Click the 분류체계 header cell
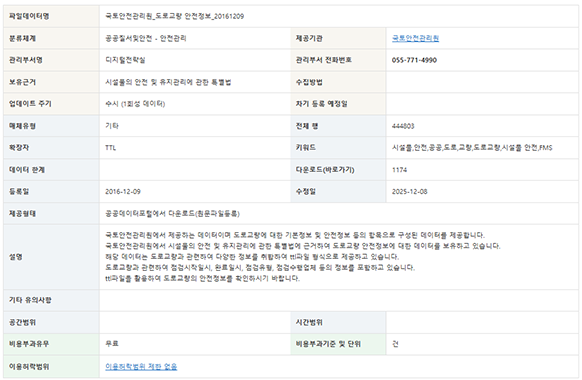 click(x=52, y=38)
